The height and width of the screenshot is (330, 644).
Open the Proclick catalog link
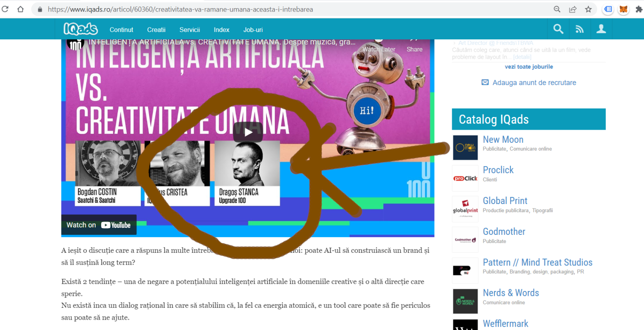[498, 170]
